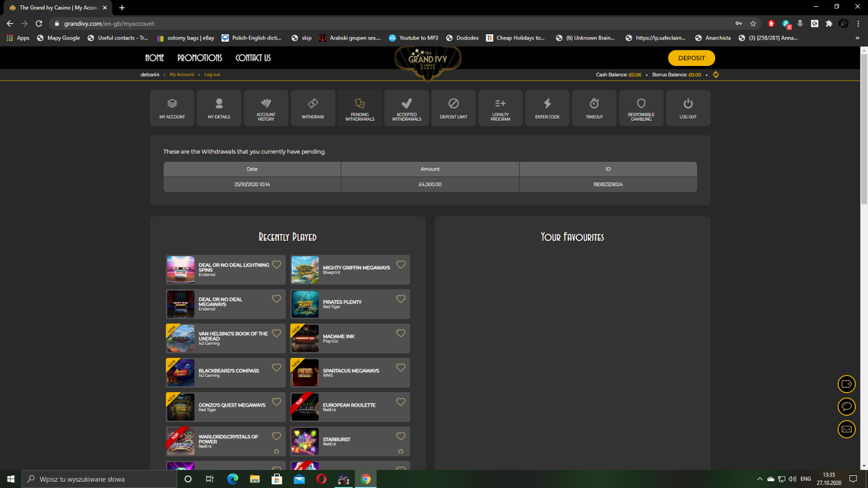The width and height of the screenshot is (868, 488).
Task: Open the European Roulette game thumbnail
Action: tap(305, 407)
